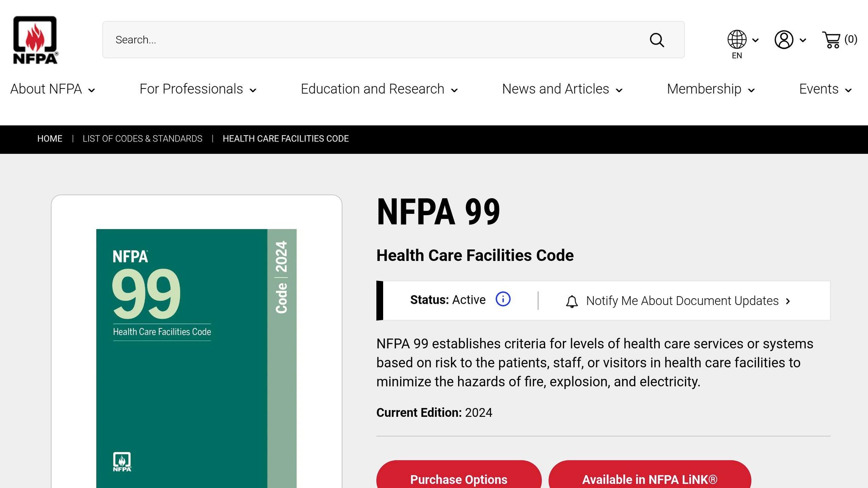Open List of Codes & Standards breadcrumb
This screenshot has width=868, height=488.
click(x=142, y=139)
